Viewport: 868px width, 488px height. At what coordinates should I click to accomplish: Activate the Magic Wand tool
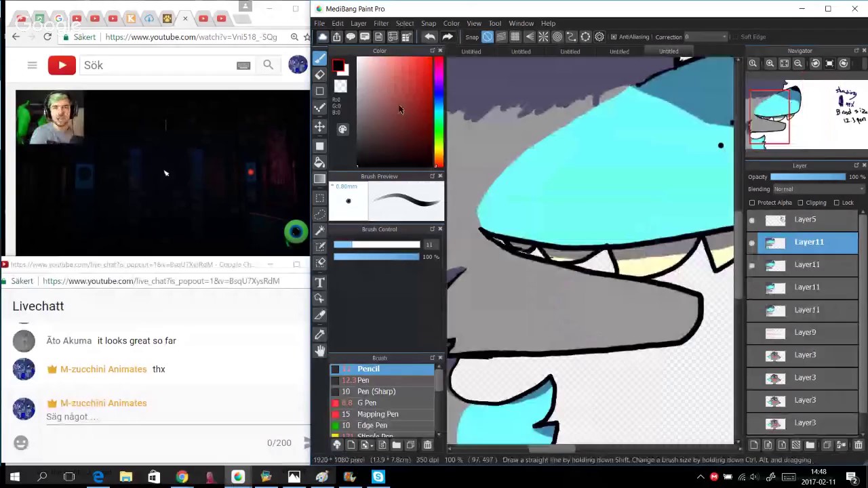pos(320,231)
